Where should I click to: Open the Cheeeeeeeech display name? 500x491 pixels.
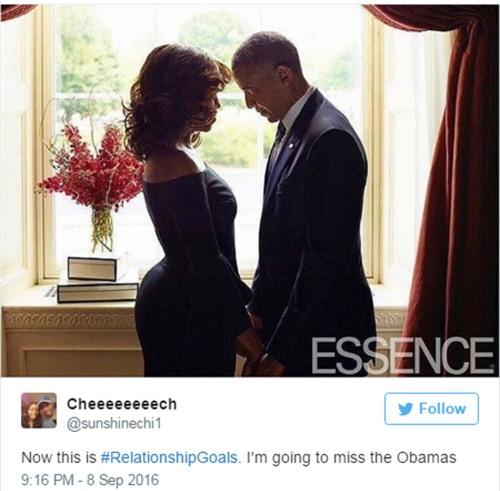click(122, 404)
